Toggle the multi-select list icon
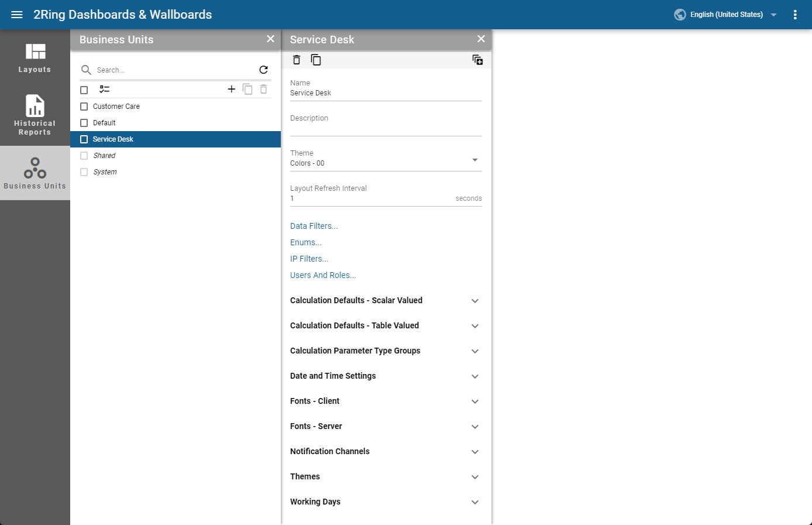Screen dimensions: 812x525 click(105, 90)
